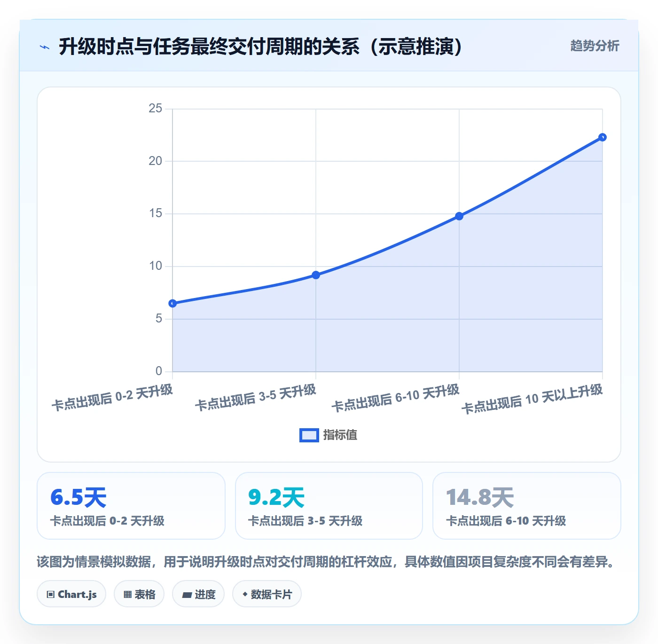Viewport: 658px width, 644px height.
Task: Click the lightning bolt icon beside the title
Action: coord(45,47)
